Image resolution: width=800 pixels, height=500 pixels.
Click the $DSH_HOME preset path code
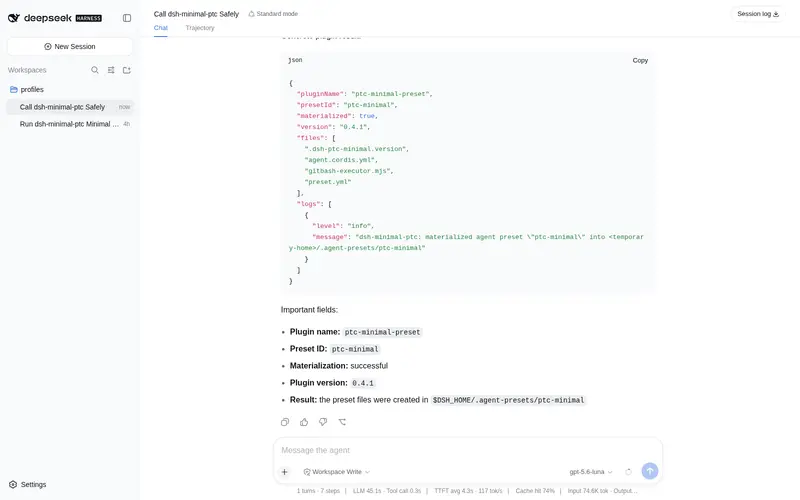click(508, 400)
